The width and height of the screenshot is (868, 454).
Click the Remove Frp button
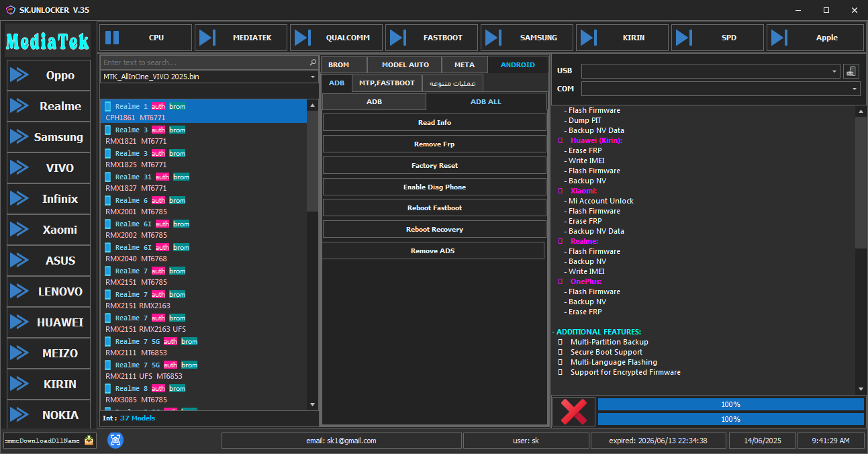[434, 144]
